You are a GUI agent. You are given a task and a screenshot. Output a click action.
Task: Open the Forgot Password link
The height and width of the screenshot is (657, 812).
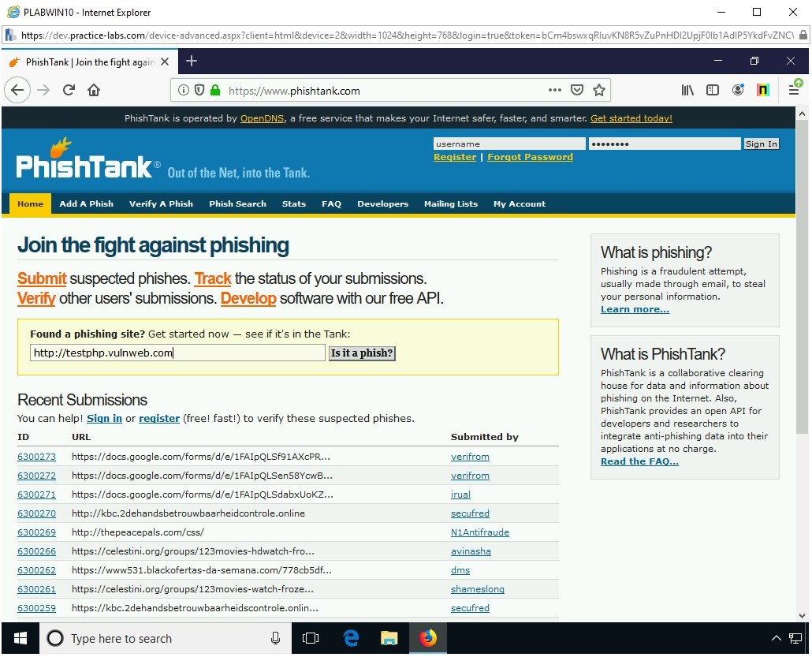pyautogui.click(x=530, y=157)
